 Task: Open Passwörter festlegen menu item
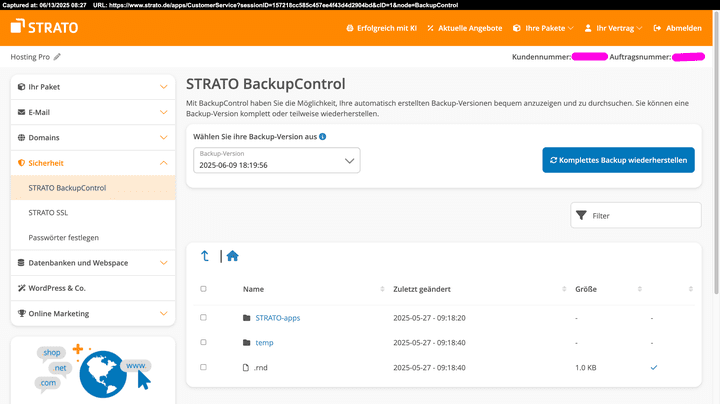(93, 237)
